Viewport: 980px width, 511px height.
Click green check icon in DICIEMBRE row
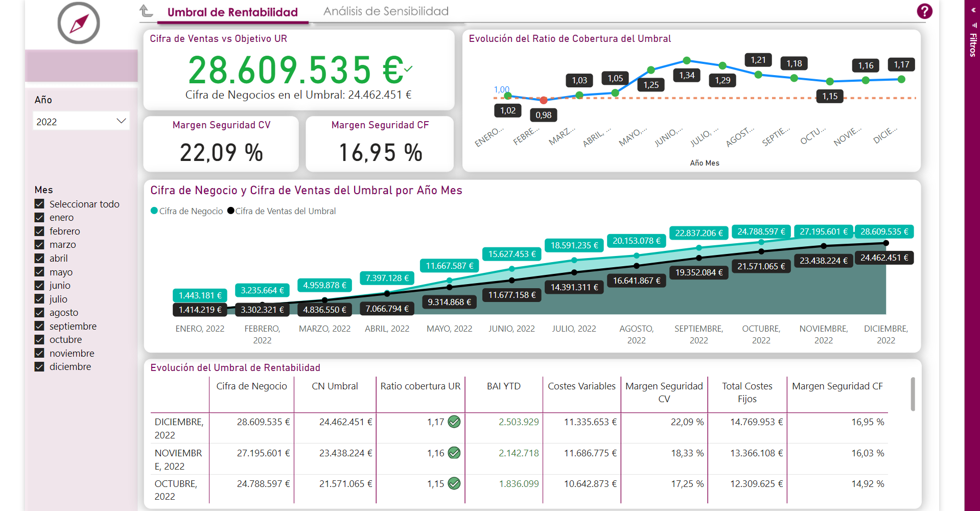pyautogui.click(x=454, y=422)
